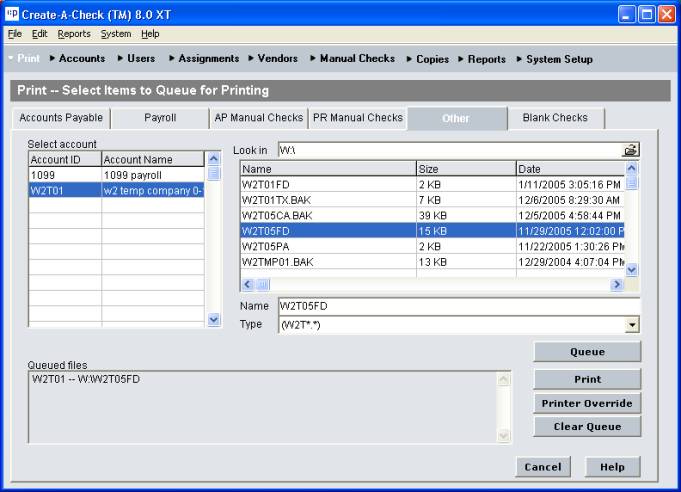Image resolution: width=681 pixels, height=492 pixels.
Task: Open the File menu
Action: pos(14,34)
